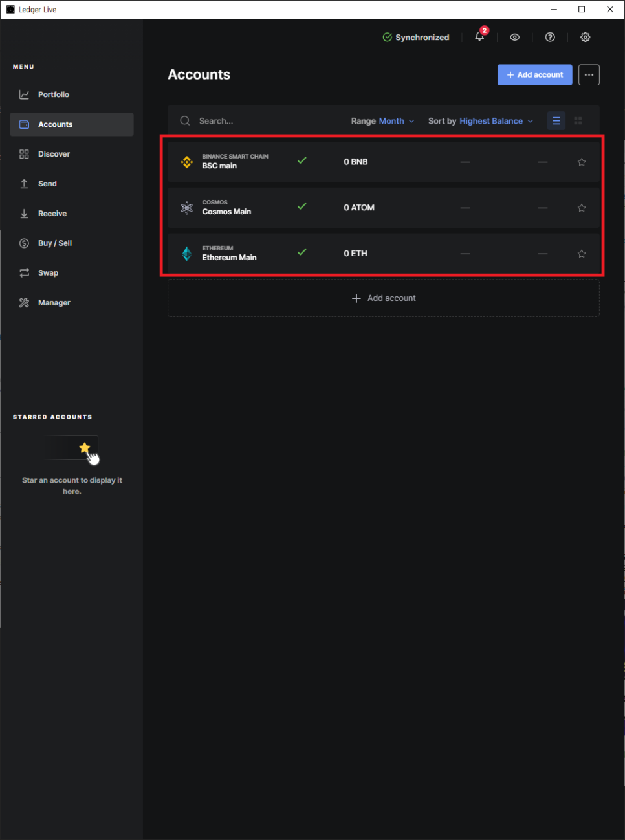Open the Cosmos Main account row
625x840 pixels.
click(384, 208)
